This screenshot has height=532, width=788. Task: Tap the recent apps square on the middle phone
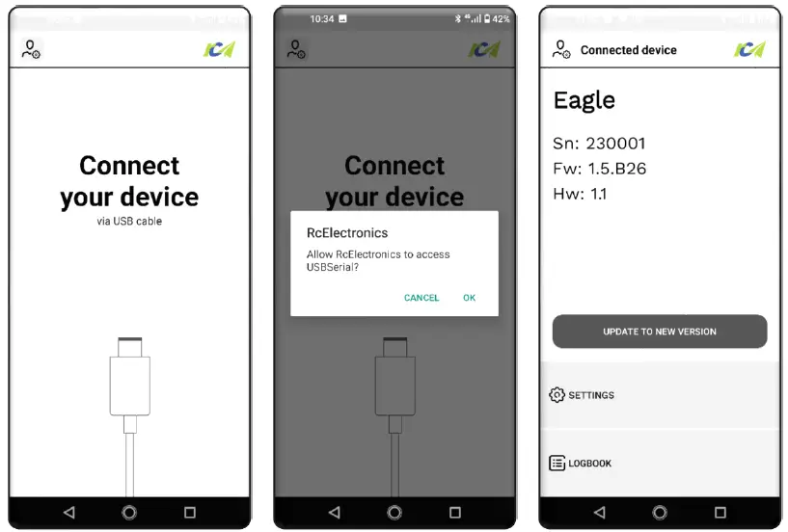[455, 512]
